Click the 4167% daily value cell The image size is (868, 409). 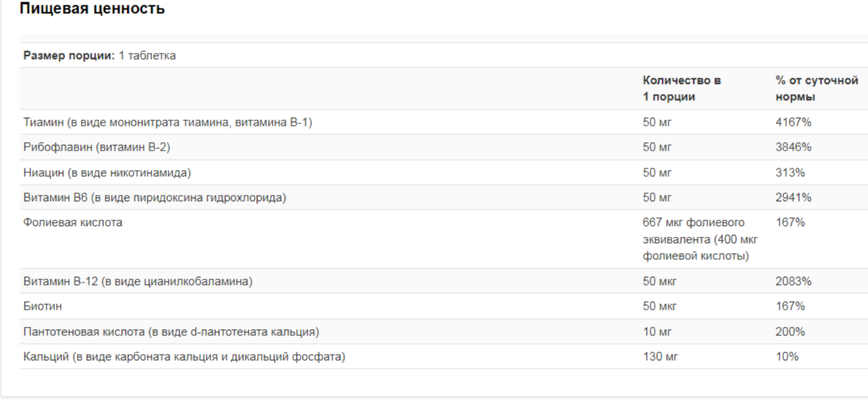pos(793,123)
